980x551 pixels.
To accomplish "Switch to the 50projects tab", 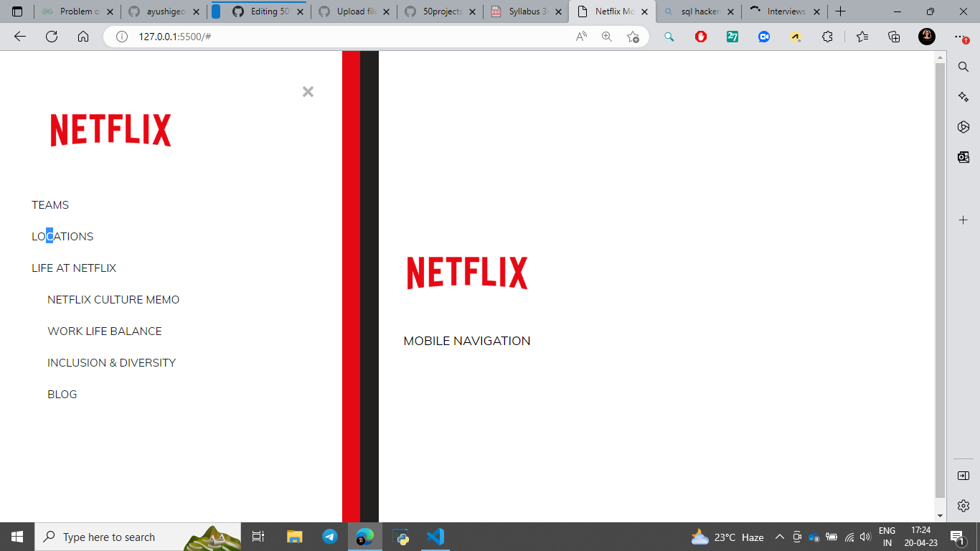I will point(441,11).
